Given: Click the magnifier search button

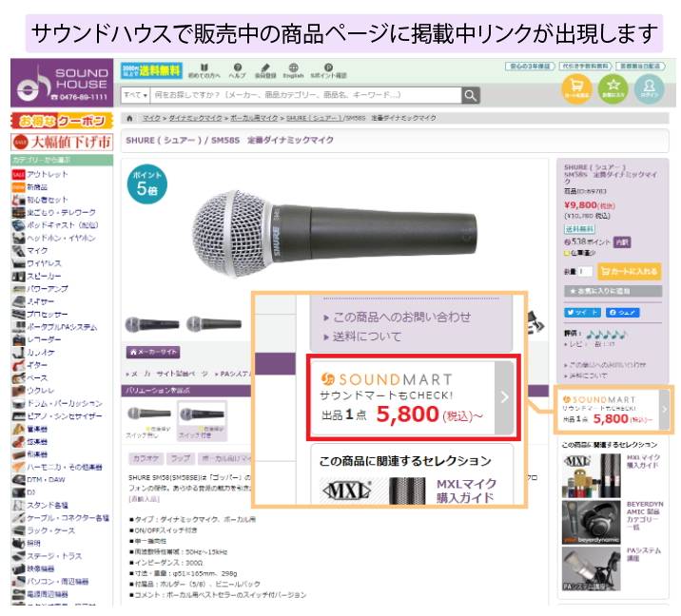Looking at the screenshot, I should 471,95.
